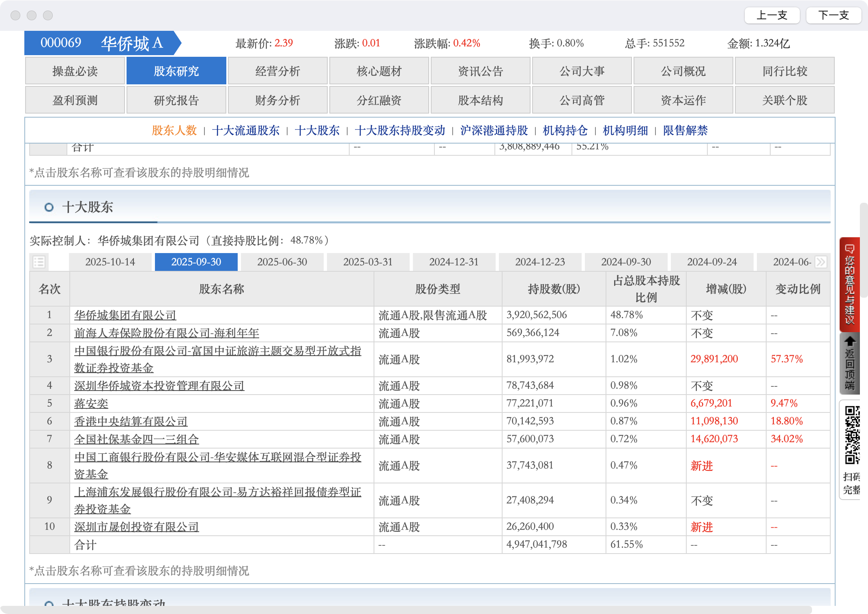
Task: Click the circle bullet next to 十大股东 heading
Action: pyautogui.click(x=49, y=207)
